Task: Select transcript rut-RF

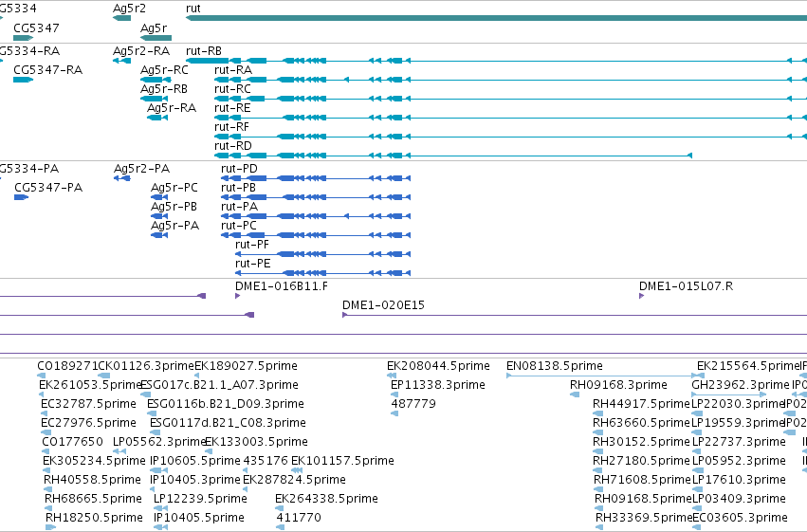Action: pyautogui.click(x=231, y=127)
